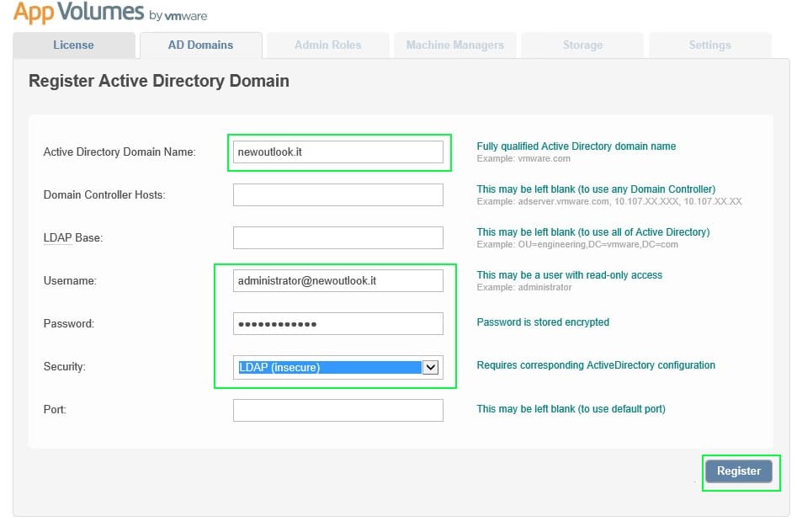Select the Username input box
The image size is (797, 532).
pos(337,280)
